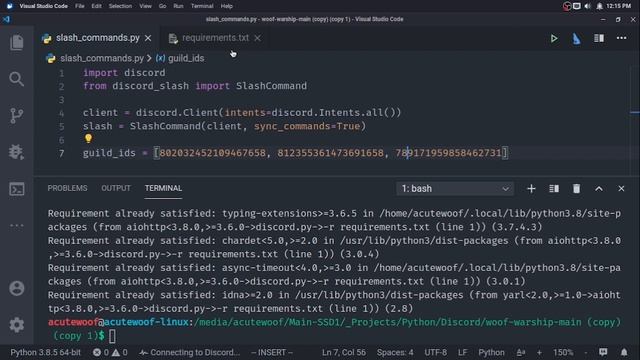Open the Manage gear icon
This screenshot has width=640, height=360.
coord(17,325)
